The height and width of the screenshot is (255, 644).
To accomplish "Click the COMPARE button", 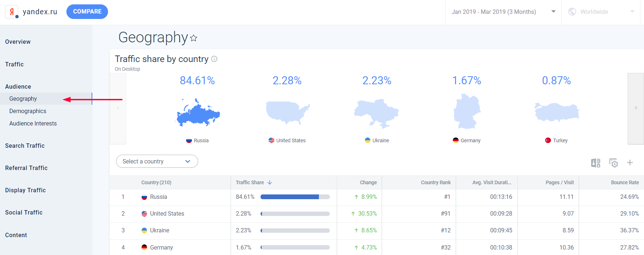I will coord(87,12).
